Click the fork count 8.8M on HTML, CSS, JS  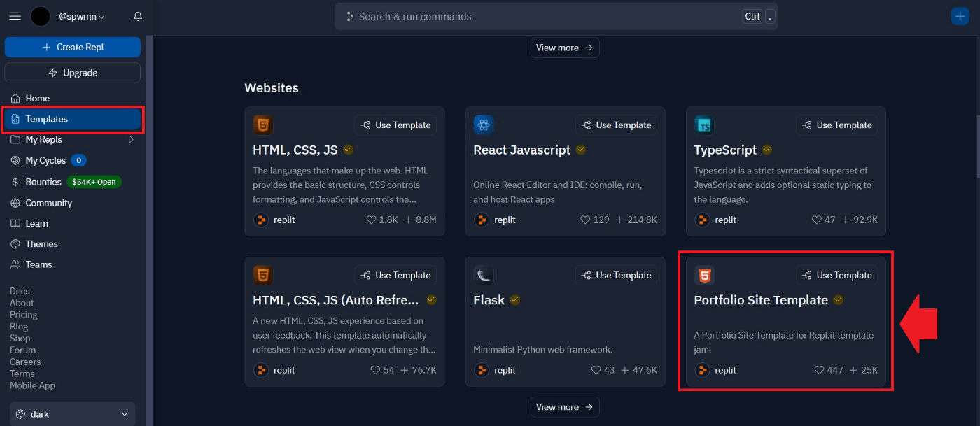pyautogui.click(x=420, y=220)
